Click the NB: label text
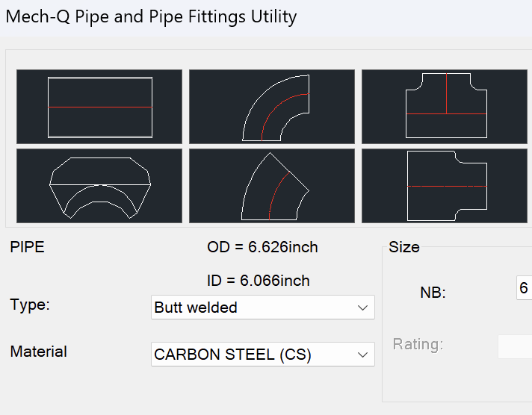Screen dimensions: 532x415 click(433, 293)
